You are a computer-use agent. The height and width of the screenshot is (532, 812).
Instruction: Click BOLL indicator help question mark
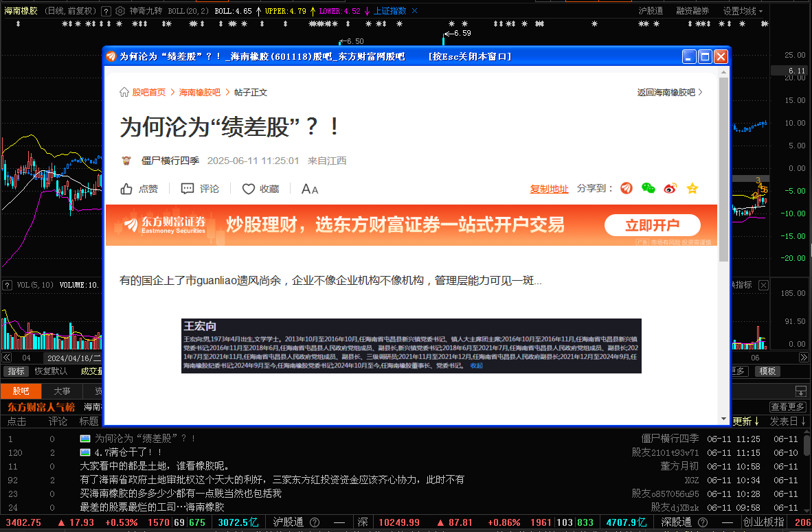coord(106,11)
